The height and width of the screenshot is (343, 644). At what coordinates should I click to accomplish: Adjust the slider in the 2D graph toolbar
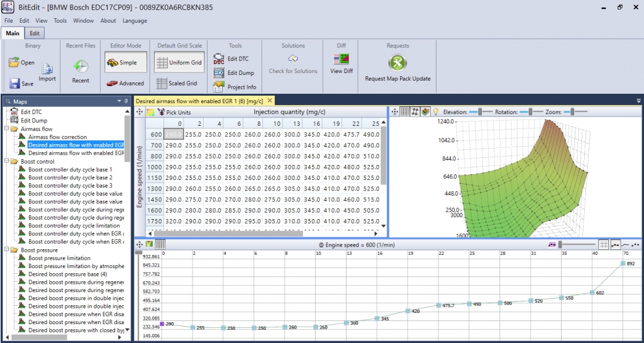pos(577,244)
